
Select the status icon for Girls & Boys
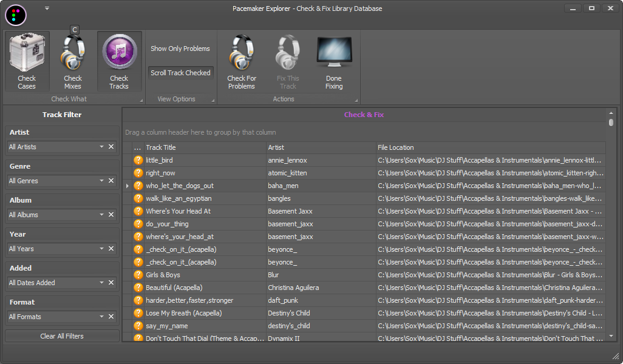click(138, 275)
